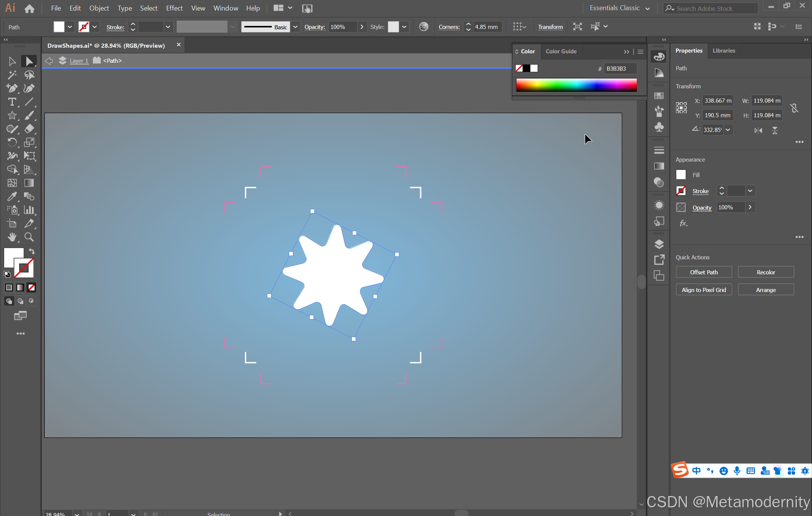The height and width of the screenshot is (516, 812).
Task: Select the Magic Wand tool
Action: click(12, 75)
